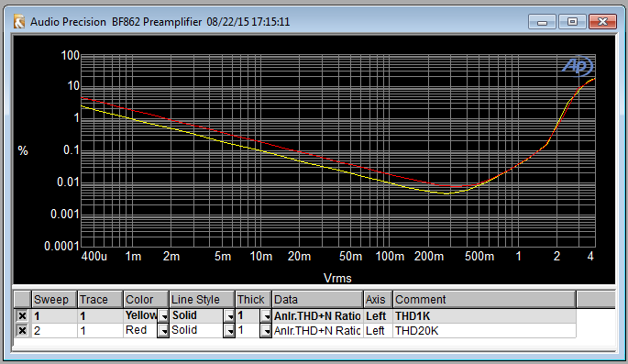Minimize the Audio Precision graph window
The height and width of the screenshot is (364, 628).
542,22
